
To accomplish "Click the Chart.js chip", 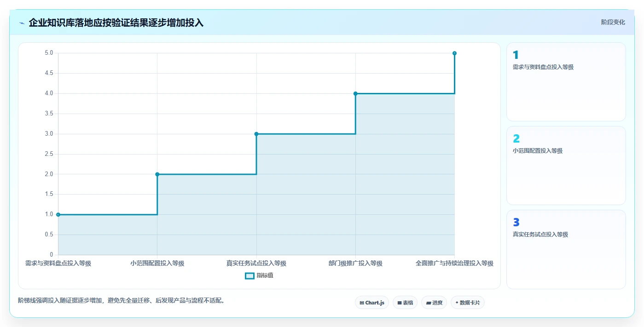I will pyautogui.click(x=372, y=303).
